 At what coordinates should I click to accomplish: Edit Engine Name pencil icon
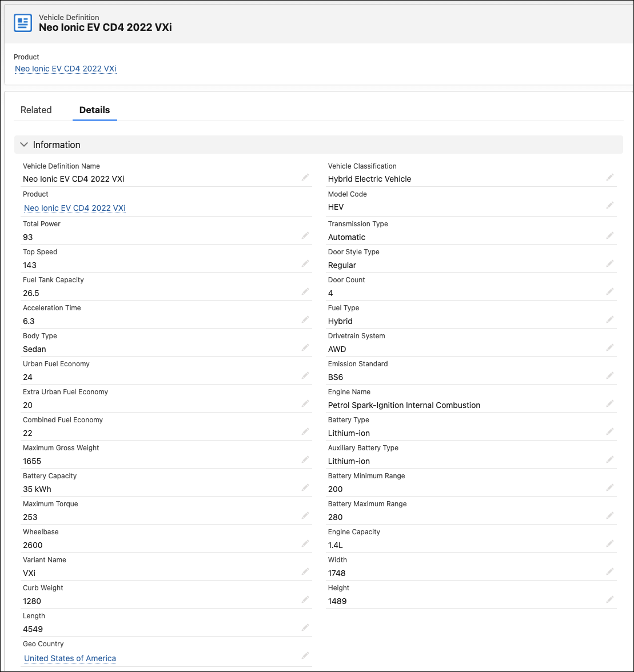[x=610, y=403]
